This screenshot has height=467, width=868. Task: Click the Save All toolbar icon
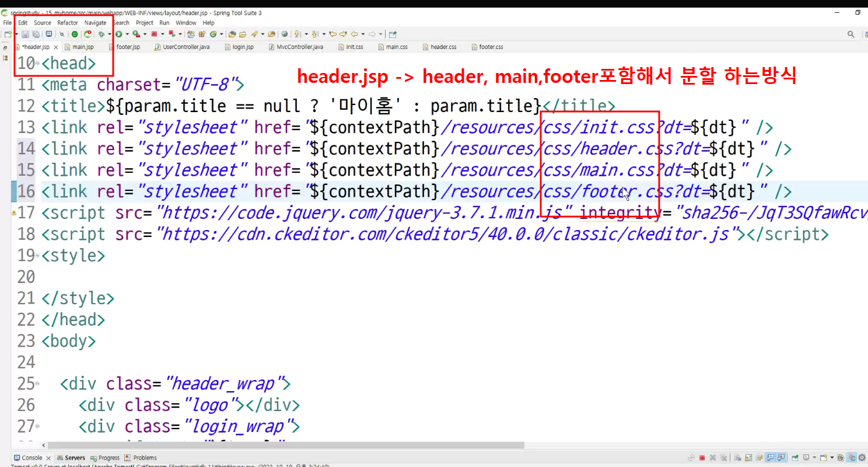[36, 34]
